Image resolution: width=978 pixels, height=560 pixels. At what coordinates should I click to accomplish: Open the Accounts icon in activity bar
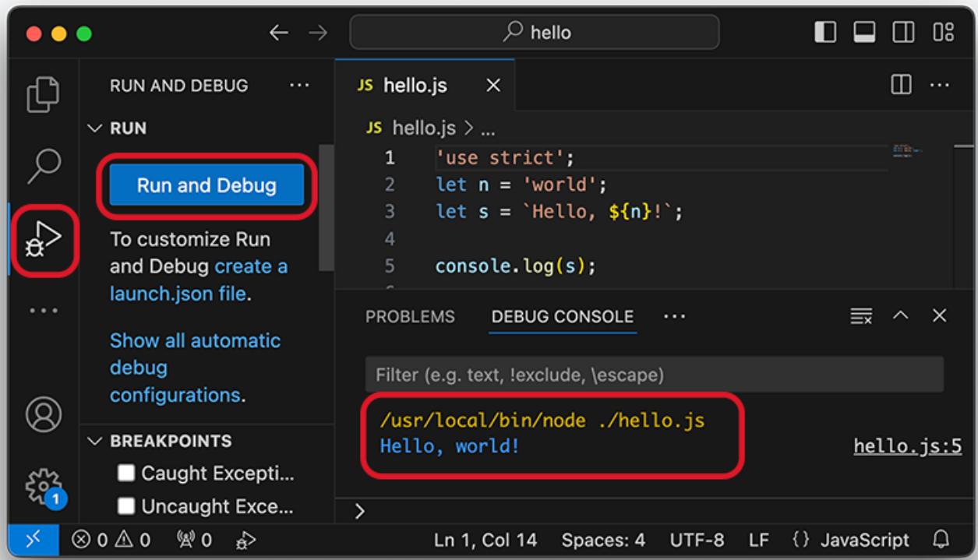pos(44,414)
